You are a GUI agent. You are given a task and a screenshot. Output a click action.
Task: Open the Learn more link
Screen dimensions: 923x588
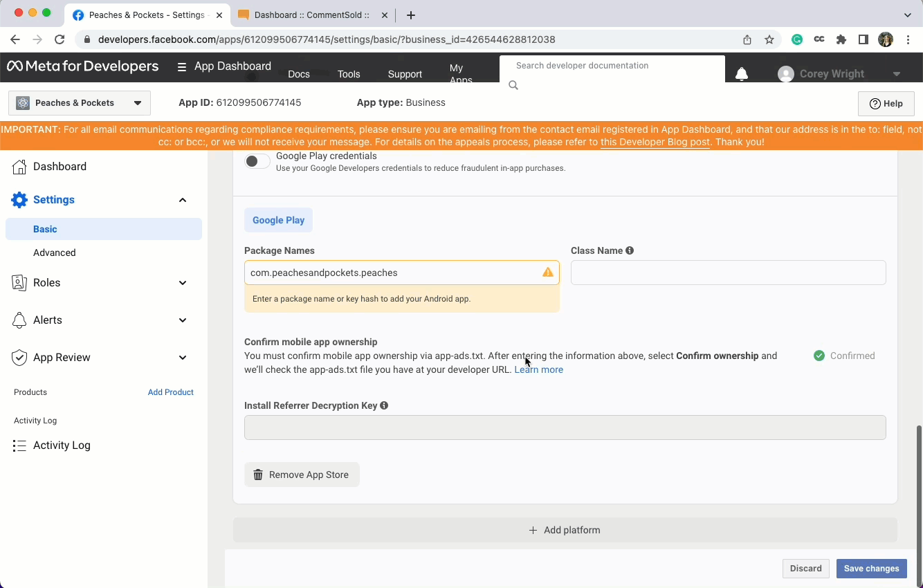538,369
